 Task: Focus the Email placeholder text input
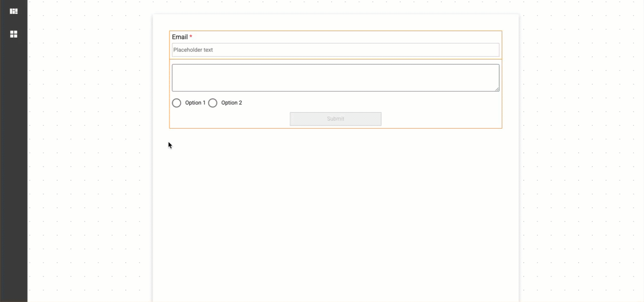[x=335, y=50]
